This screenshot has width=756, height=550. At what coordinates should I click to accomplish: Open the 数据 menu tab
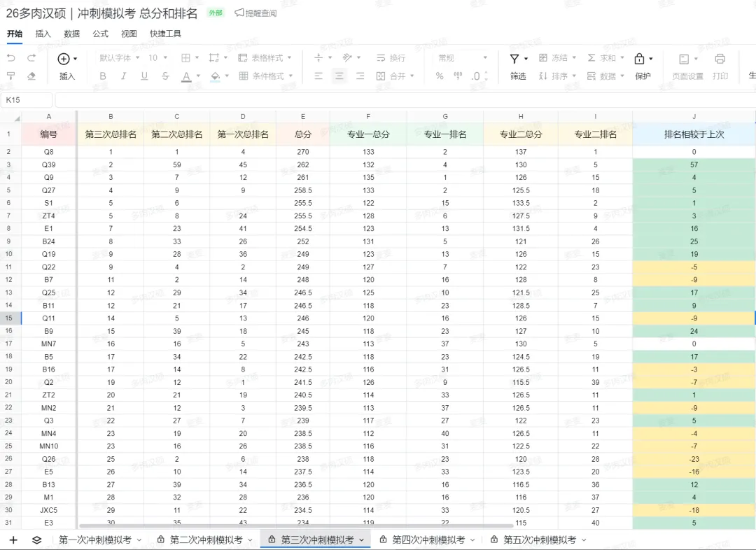click(x=72, y=34)
